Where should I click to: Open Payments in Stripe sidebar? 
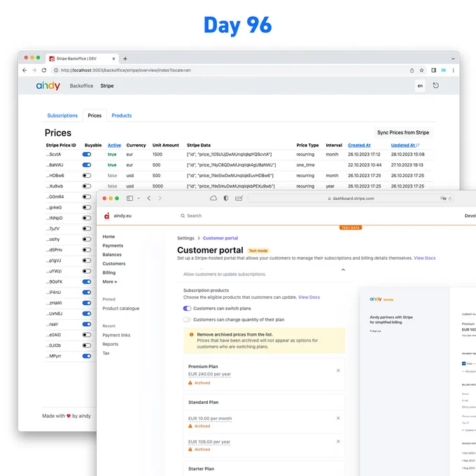113,246
